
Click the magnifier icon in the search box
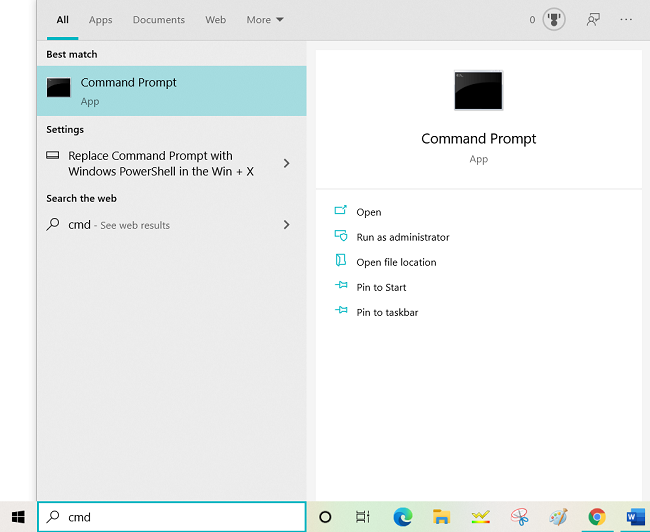tap(53, 517)
